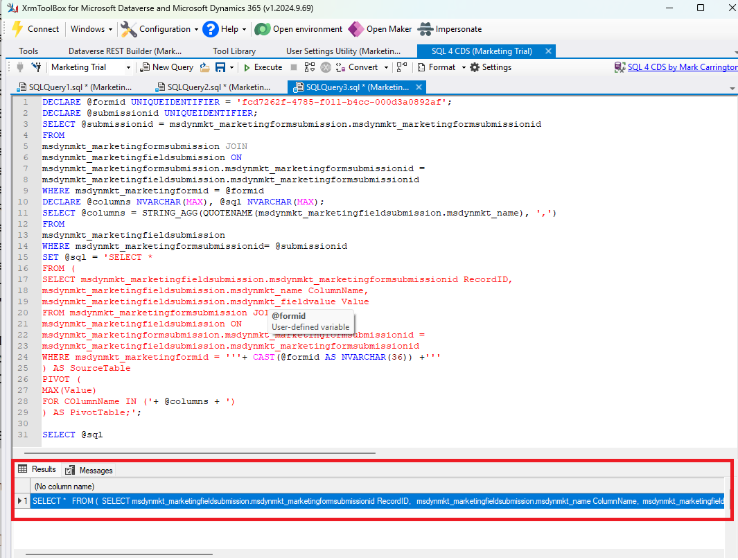Click the GUID string on line 1
The width and height of the screenshot is (738, 560).
[x=342, y=102]
